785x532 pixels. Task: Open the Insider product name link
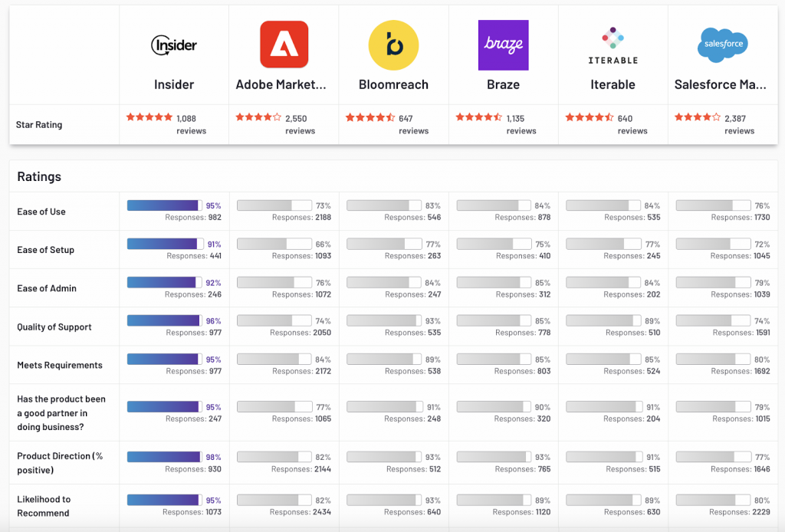point(174,84)
